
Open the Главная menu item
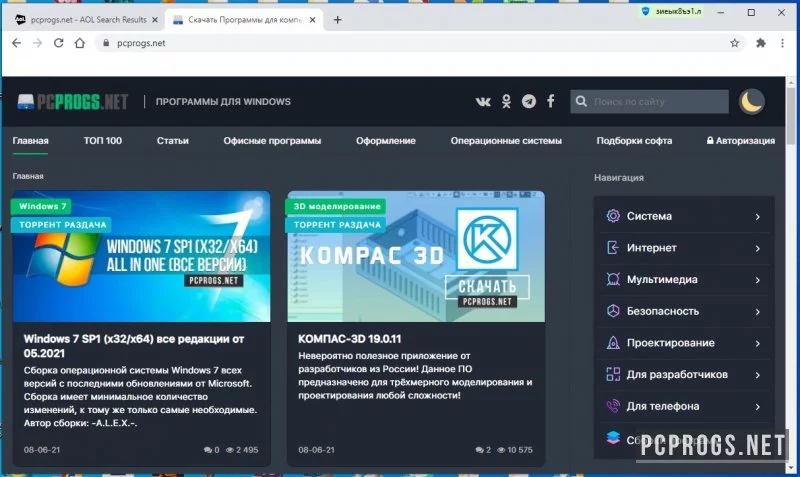click(31, 141)
